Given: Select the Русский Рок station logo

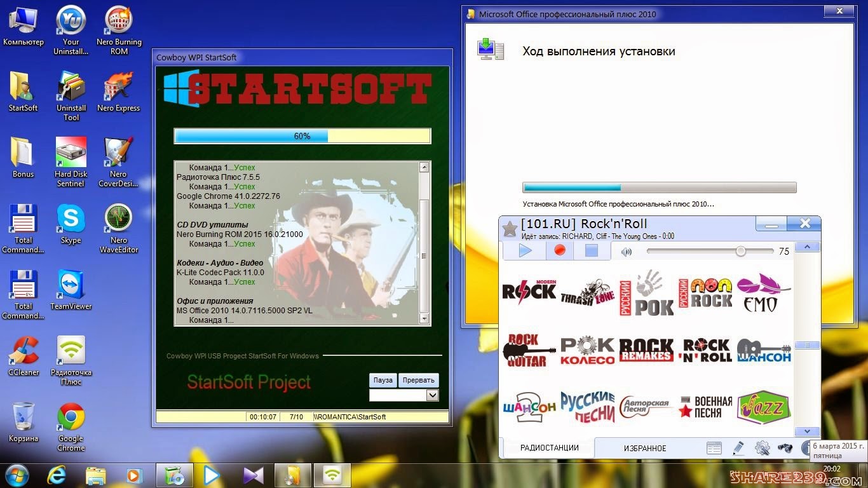Looking at the screenshot, I should click(x=646, y=293).
